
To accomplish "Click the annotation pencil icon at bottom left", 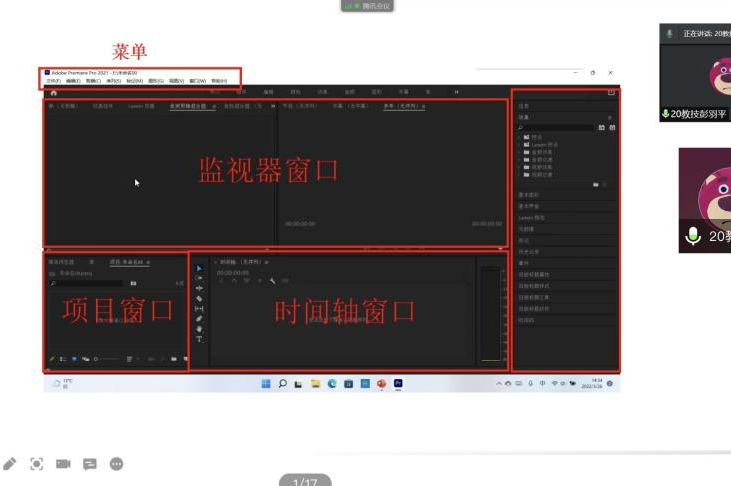I will (x=10, y=464).
